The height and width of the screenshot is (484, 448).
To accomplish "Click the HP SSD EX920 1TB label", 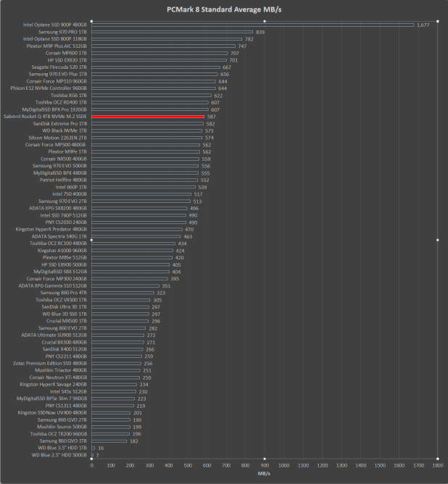I will point(67,60).
